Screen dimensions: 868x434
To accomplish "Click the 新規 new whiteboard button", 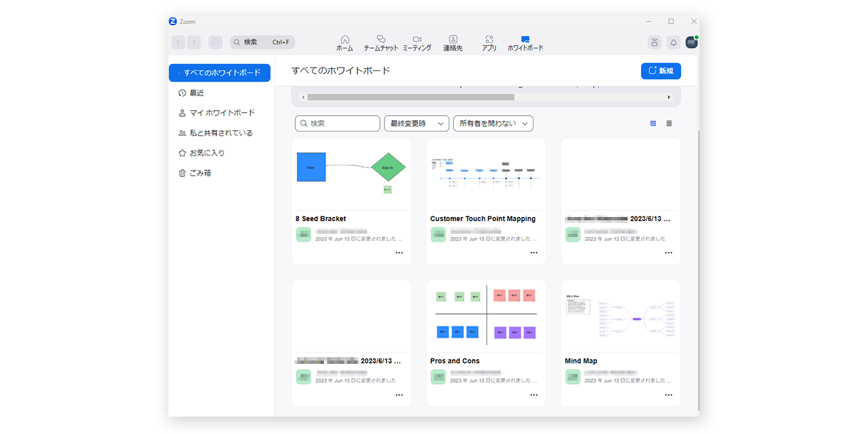I will pyautogui.click(x=660, y=71).
